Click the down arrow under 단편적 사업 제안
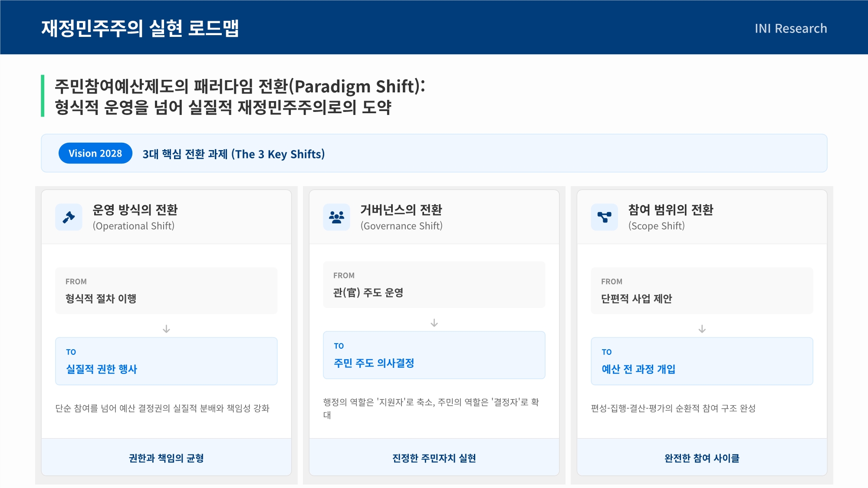 pyautogui.click(x=702, y=329)
